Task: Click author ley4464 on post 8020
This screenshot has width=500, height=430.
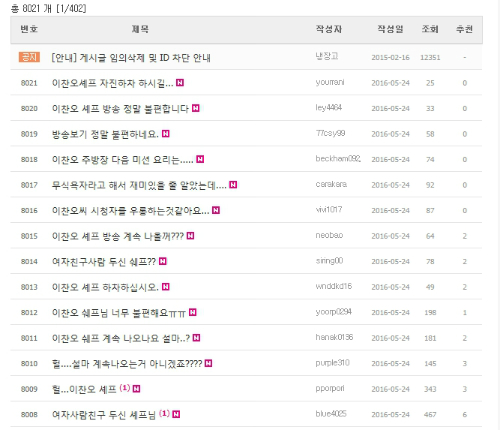Action: click(x=329, y=107)
